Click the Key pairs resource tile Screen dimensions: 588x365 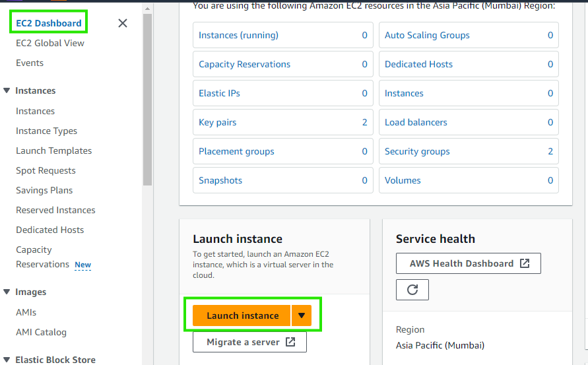(x=283, y=122)
